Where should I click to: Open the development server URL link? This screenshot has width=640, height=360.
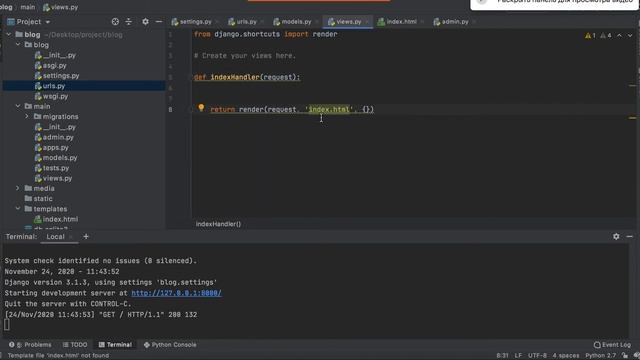pyautogui.click(x=176, y=293)
